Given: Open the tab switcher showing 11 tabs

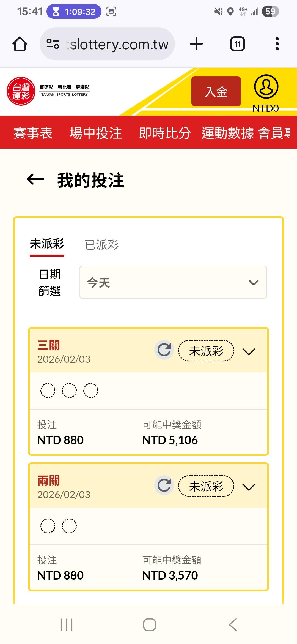Looking at the screenshot, I should tap(237, 44).
